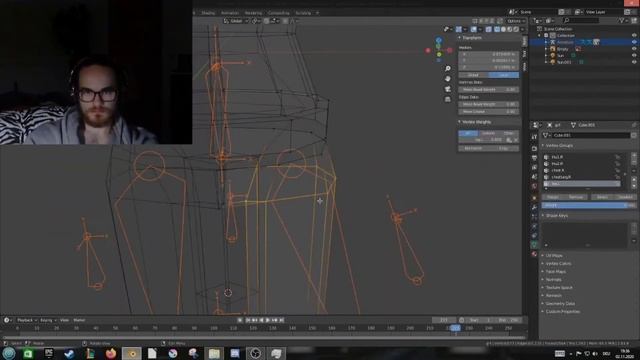
Task: Open Output properties tab icon
Action: (x=534, y=158)
